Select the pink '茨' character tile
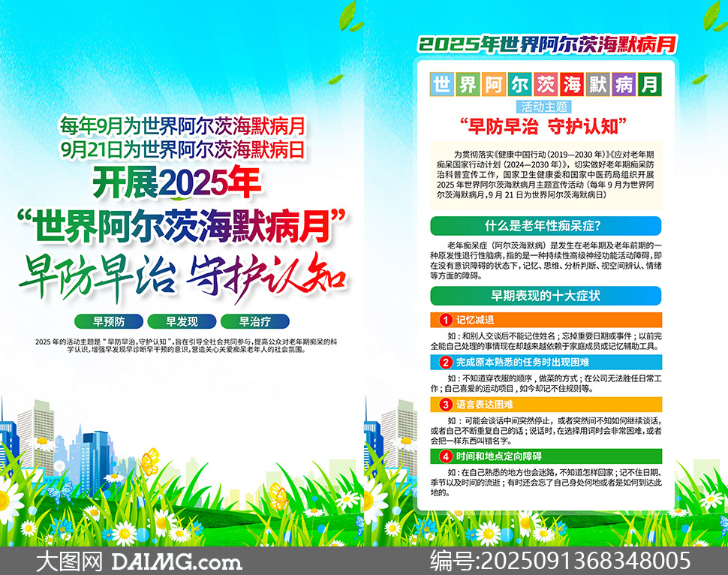Viewport: 728px width, 575px height. point(546,85)
